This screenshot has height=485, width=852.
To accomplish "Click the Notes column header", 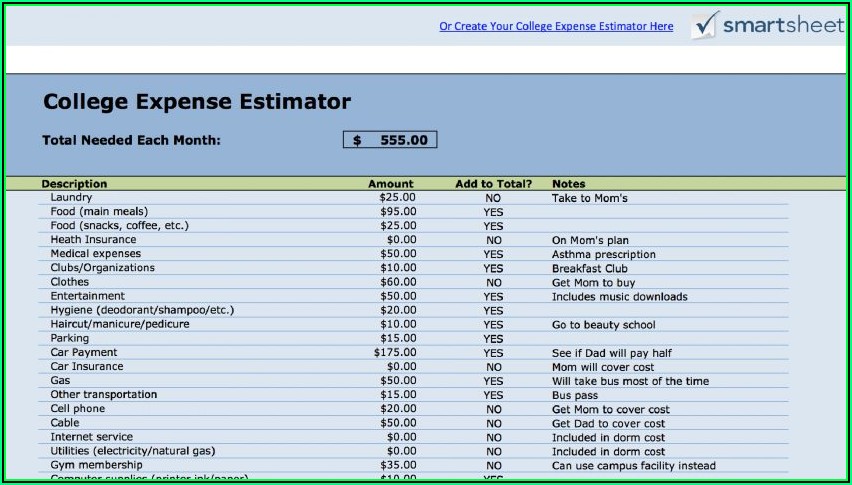I will click(x=569, y=184).
